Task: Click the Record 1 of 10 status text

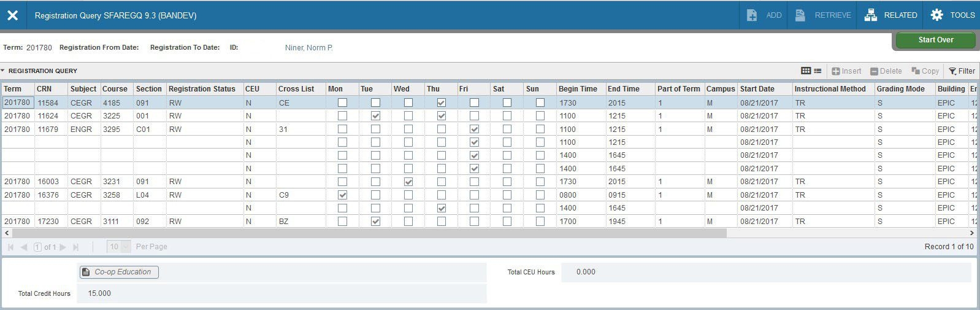Action: pyautogui.click(x=949, y=247)
